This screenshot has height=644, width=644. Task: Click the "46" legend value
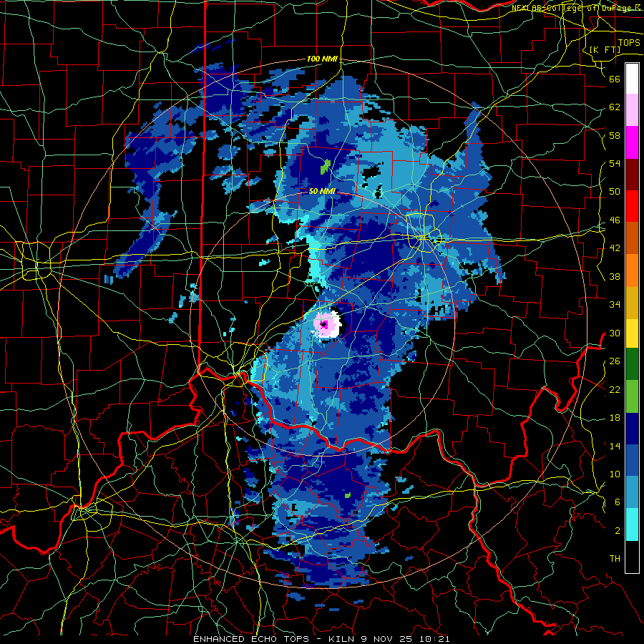pyautogui.click(x=615, y=220)
